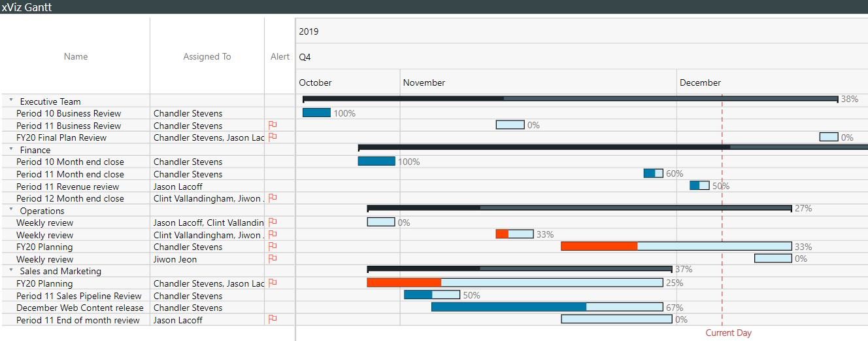Click the alert flag for Period 12 Month end close

point(273,198)
